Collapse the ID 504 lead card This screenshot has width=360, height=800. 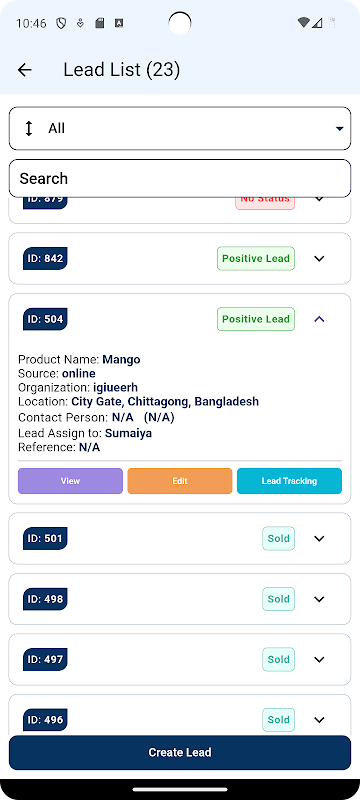click(x=319, y=319)
